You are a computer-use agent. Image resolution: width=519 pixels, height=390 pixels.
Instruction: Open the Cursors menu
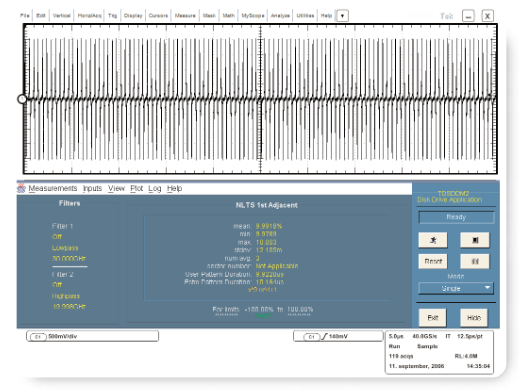click(x=158, y=16)
